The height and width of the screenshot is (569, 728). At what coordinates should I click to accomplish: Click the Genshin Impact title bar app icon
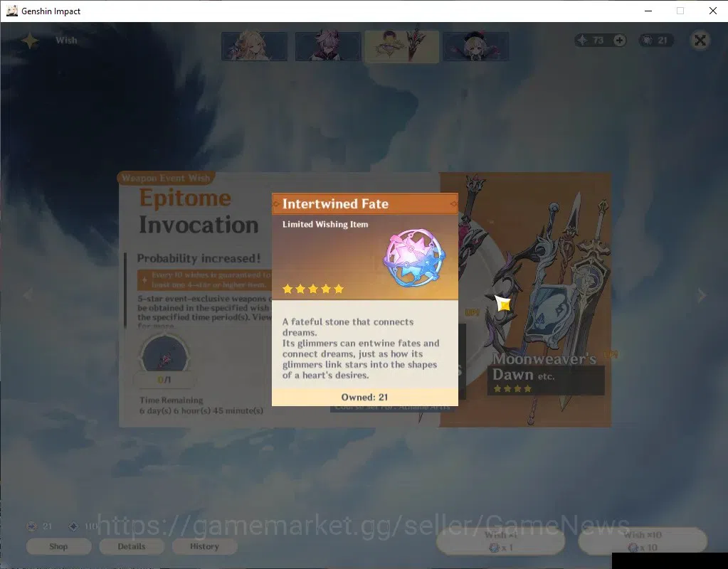click(x=12, y=11)
